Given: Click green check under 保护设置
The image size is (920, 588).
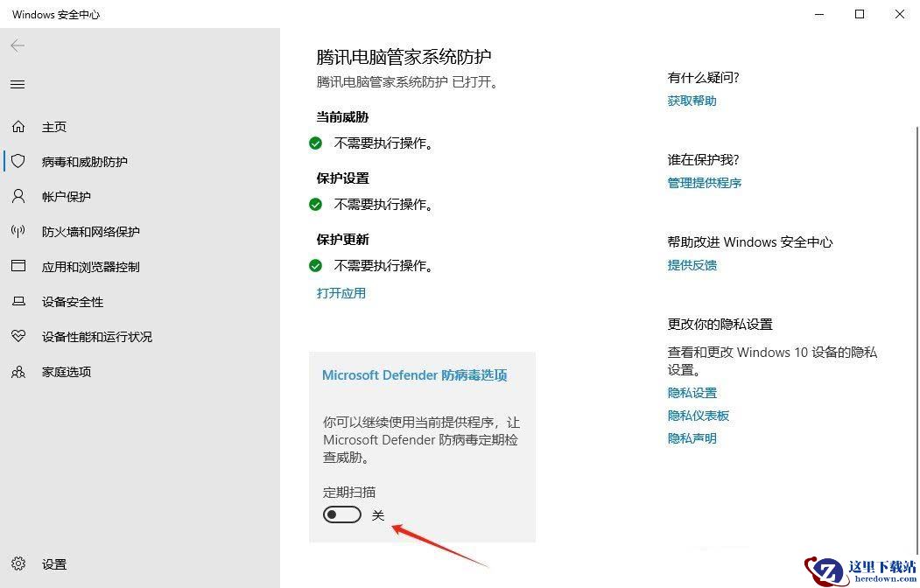Looking at the screenshot, I should click(316, 205).
